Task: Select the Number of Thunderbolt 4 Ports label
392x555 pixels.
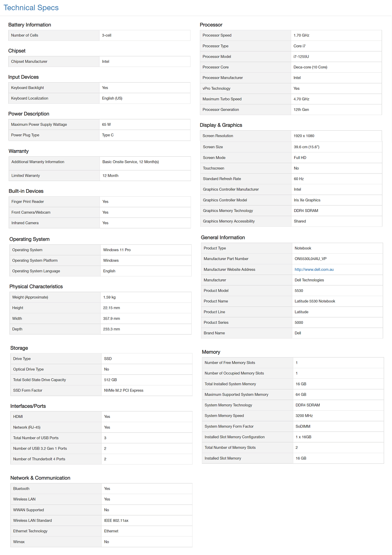Action: click(39, 459)
